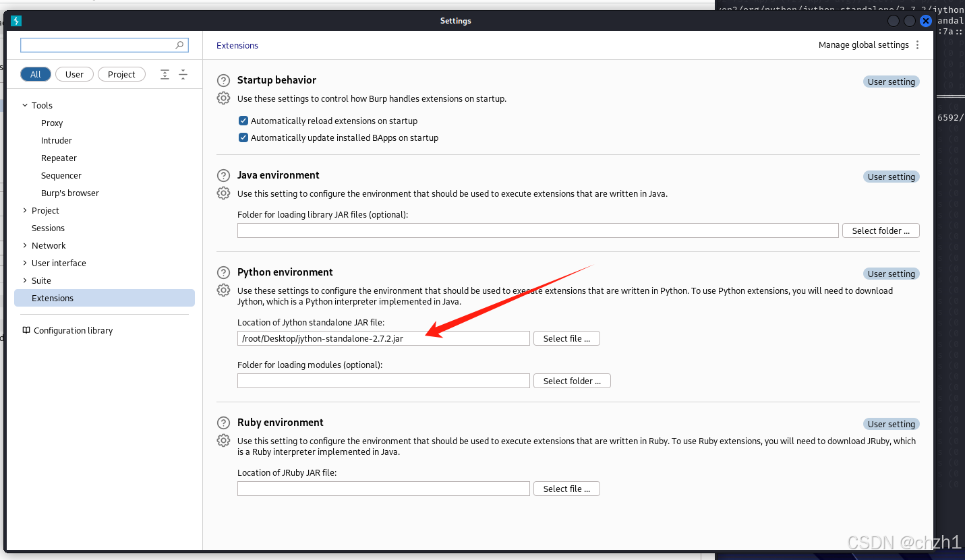Click the folder for loading modules field

(x=384, y=381)
